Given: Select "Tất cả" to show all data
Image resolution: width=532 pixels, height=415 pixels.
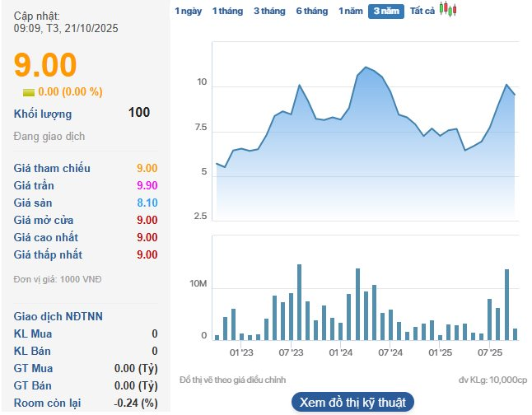Looking at the screenshot, I should pyautogui.click(x=422, y=11).
